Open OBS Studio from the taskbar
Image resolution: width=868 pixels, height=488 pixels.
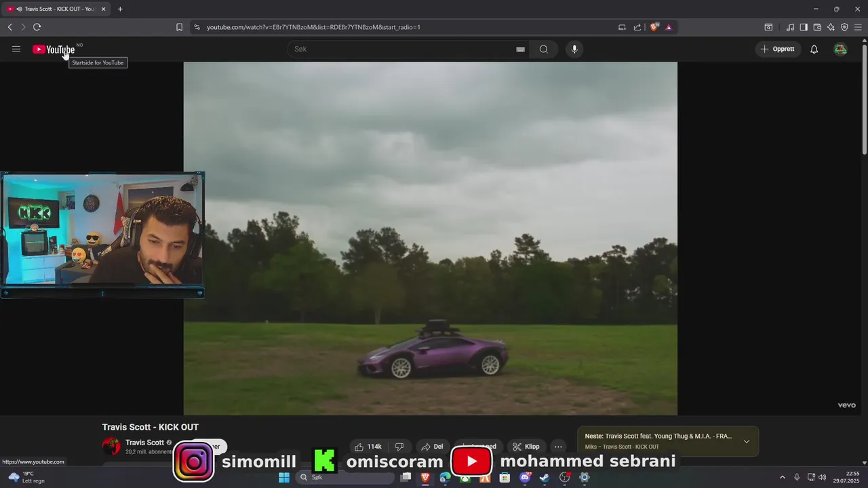tap(564, 477)
